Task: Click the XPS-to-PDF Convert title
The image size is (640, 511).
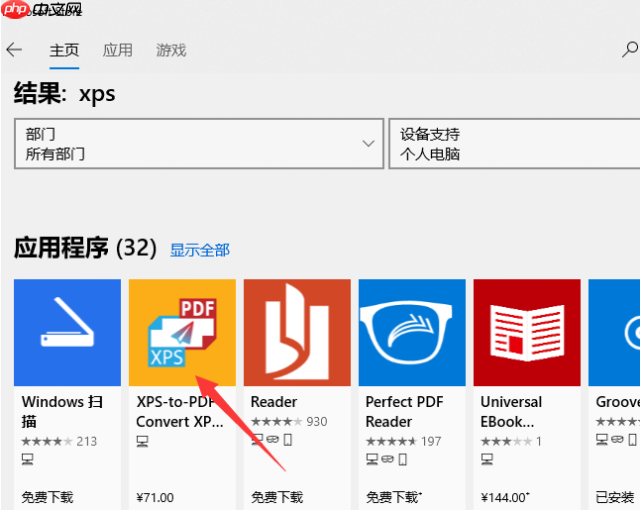Action: 180,411
